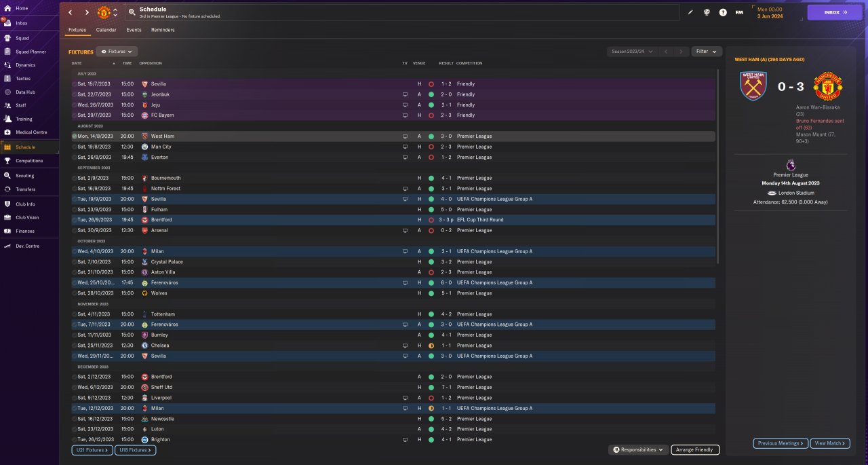Click Previous Meetings button
868x465 pixels.
[x=781, y=443]
